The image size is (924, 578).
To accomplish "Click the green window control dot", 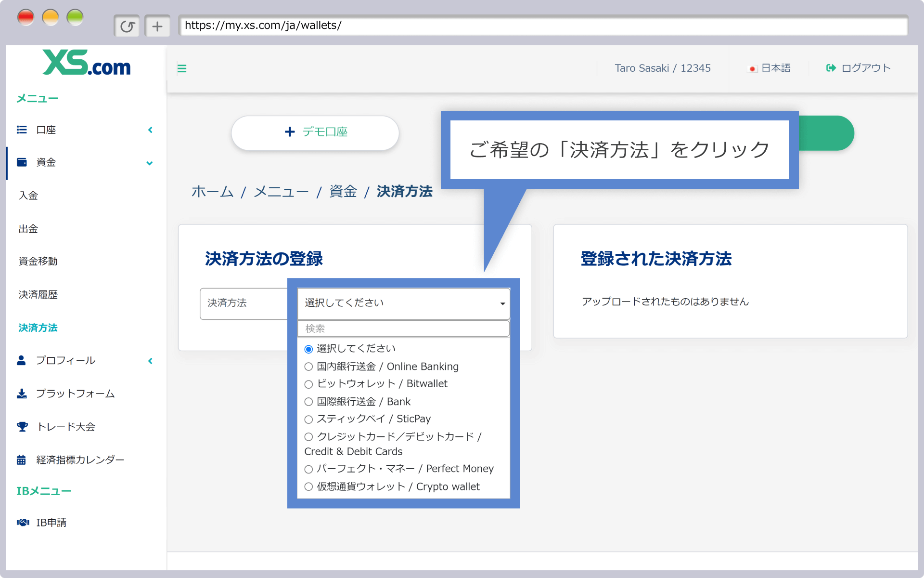I will [75, 17].
